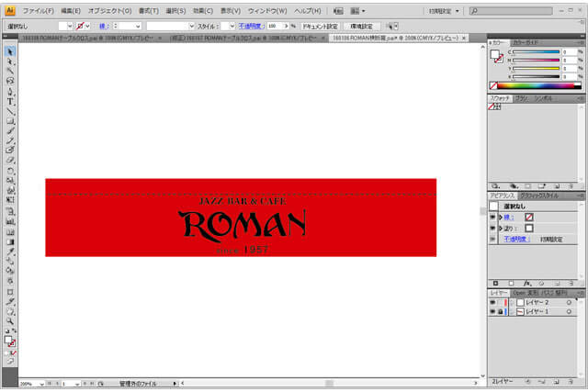Toggle eye for 塗り fill in Appearance

coord(492,229)
